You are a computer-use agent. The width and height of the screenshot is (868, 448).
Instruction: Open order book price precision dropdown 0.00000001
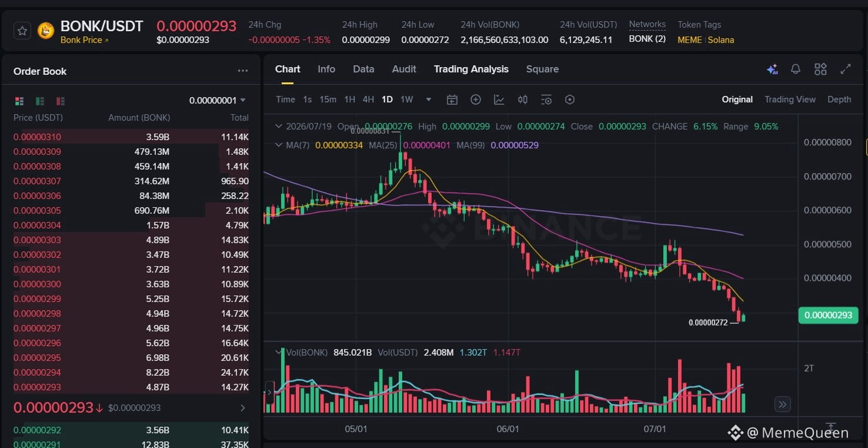coord(218,101)
